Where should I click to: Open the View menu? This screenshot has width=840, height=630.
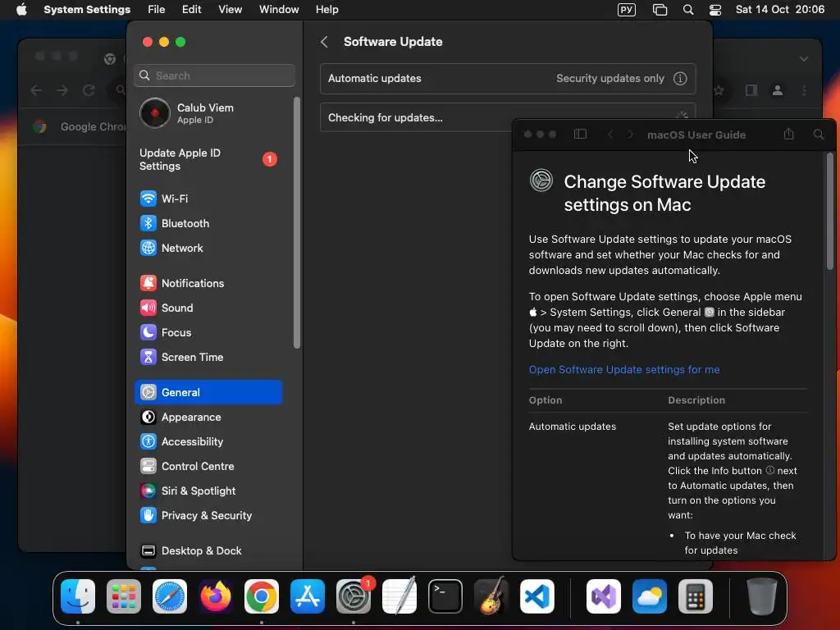tap(231, 10)
